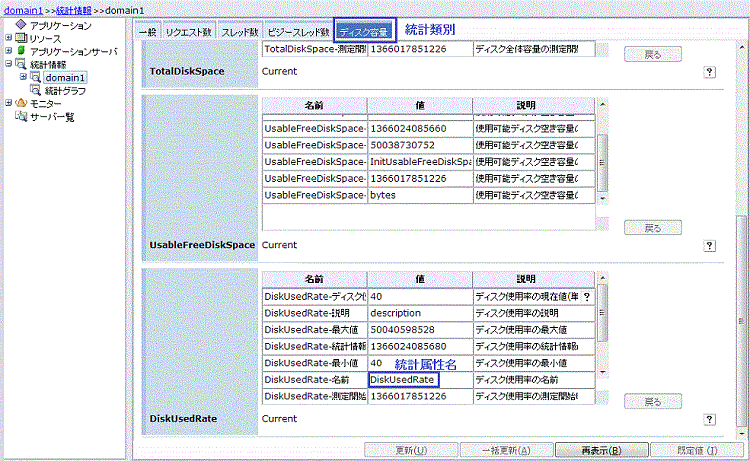Click the DiskUsedRate name value field

[x=403, y=380]
